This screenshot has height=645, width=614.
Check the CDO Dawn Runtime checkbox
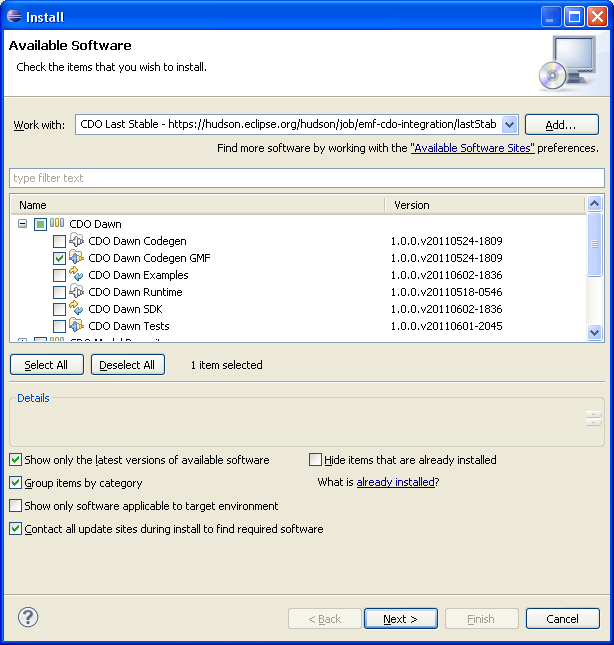pyautogui.click(x=59, y=292)
